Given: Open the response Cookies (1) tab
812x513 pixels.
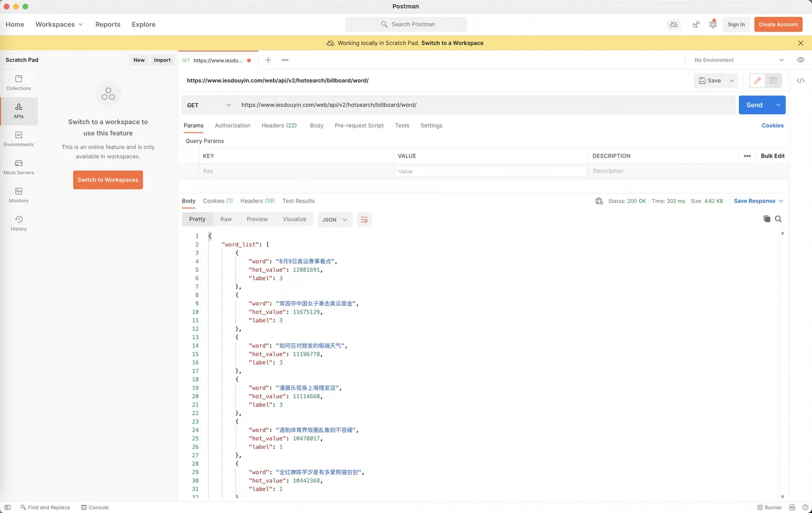Looking at the screenshot, I should click(x=218, y=201).
